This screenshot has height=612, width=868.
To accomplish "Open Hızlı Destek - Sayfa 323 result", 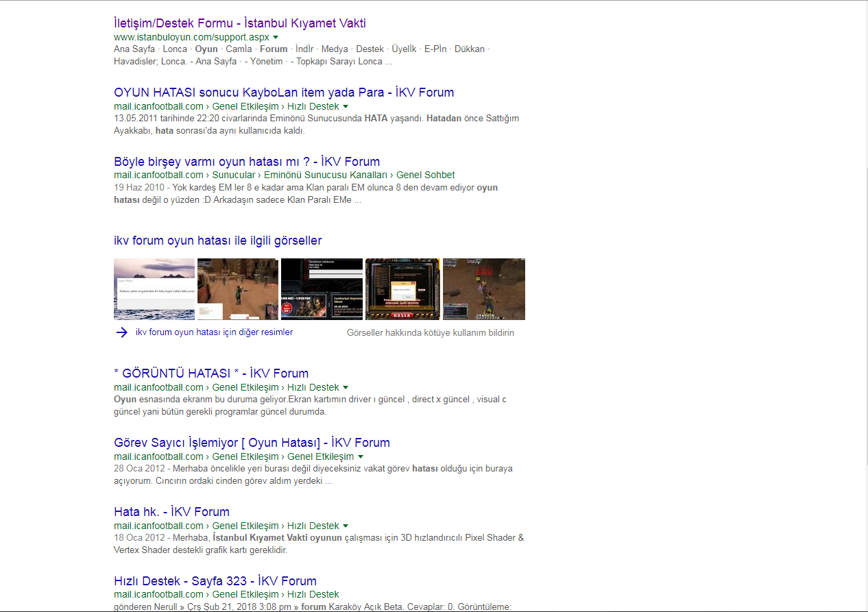I will click(x=215, y=581).
